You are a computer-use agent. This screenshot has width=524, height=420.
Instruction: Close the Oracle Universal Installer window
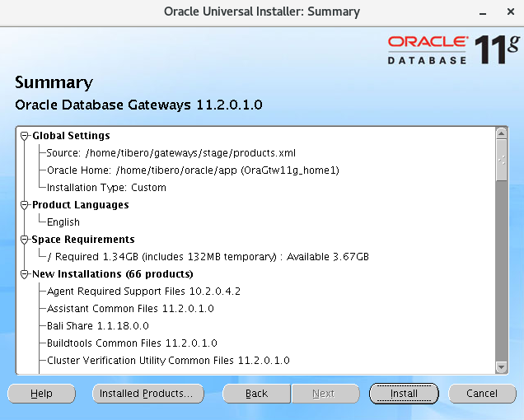pos(510,12)
